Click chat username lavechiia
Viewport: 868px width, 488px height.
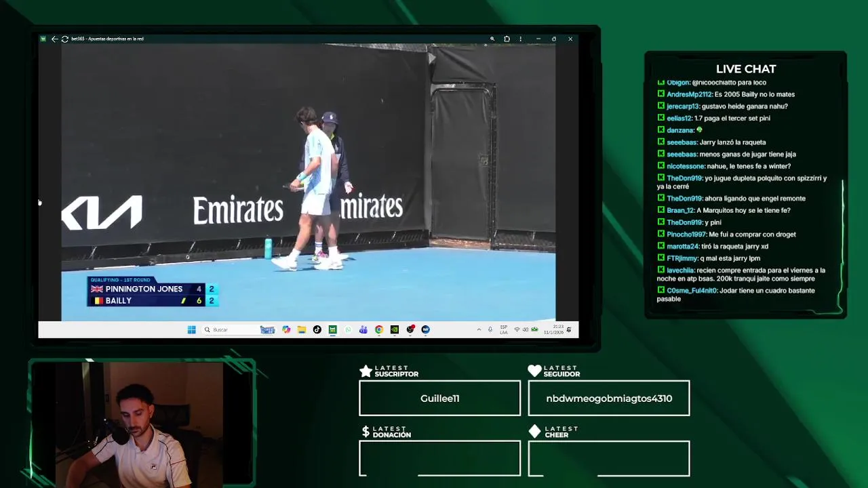point(681,270)
